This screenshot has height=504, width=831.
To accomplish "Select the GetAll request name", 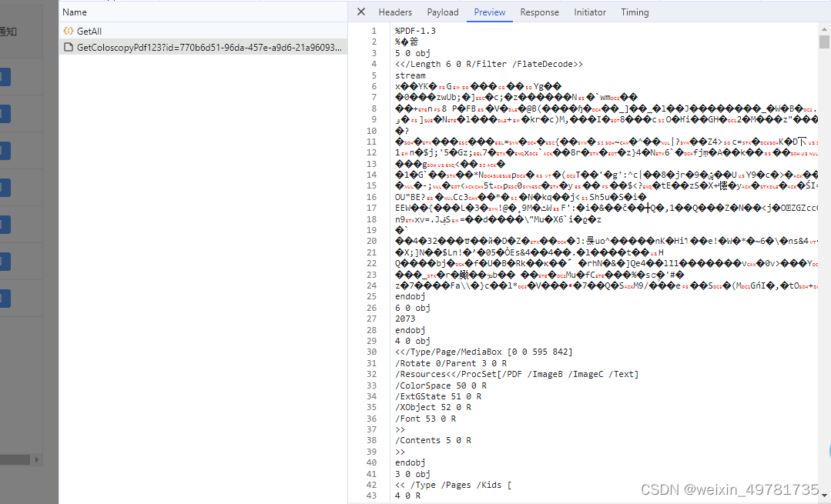I will tap(89, 32).
